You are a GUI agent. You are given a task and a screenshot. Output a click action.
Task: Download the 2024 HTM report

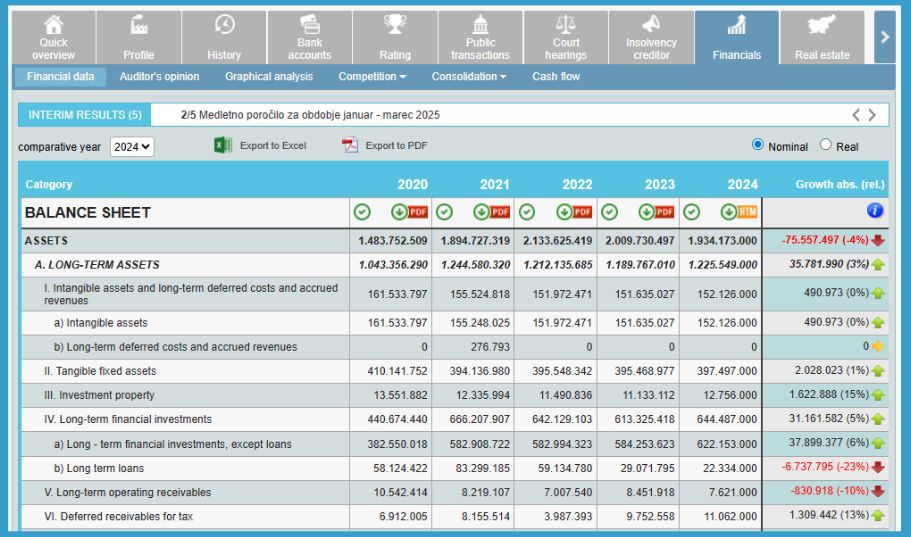[x=739, y=212]
